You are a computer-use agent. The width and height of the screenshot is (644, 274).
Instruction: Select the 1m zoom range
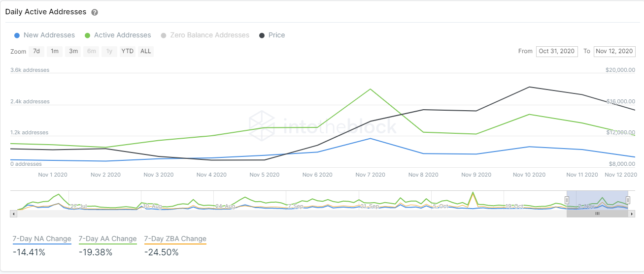[55, 51]
